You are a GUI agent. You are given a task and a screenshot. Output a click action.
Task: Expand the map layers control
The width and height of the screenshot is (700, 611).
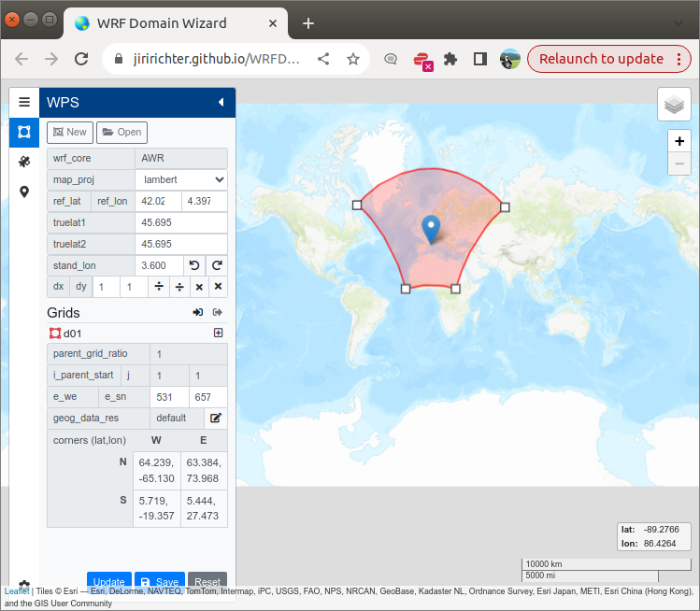[x=674, y=105]
